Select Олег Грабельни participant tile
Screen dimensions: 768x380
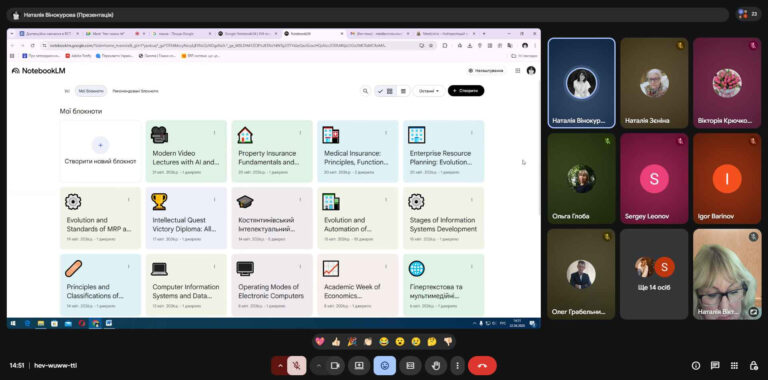(x=581, y=274)
